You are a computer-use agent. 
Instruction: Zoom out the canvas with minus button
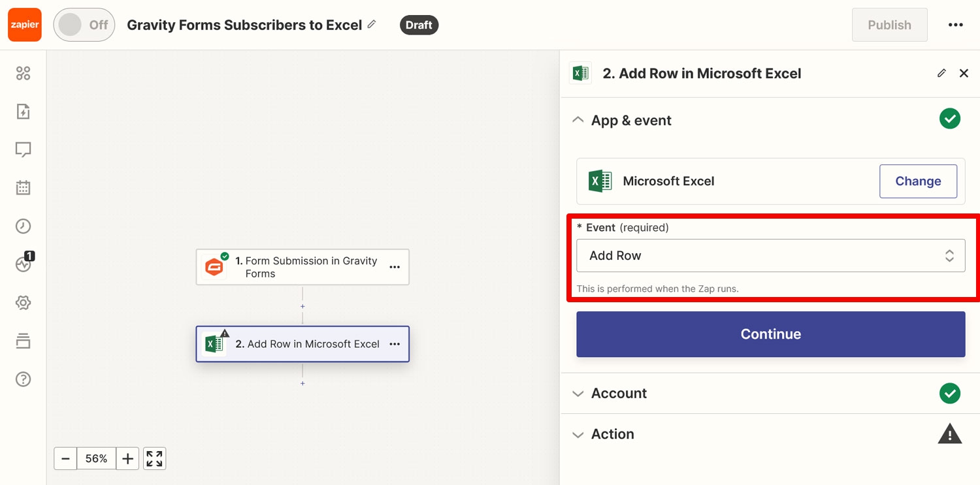(65, 458)
